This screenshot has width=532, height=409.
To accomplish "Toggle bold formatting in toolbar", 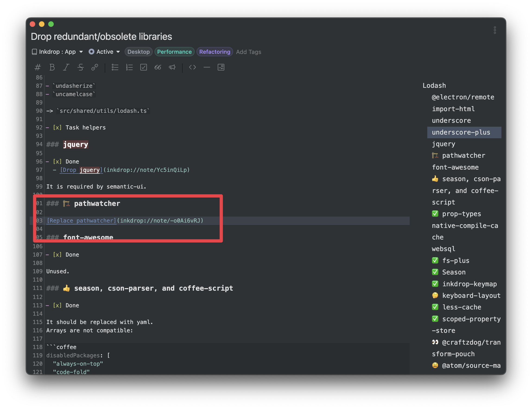I will click(x=52, y=67).
